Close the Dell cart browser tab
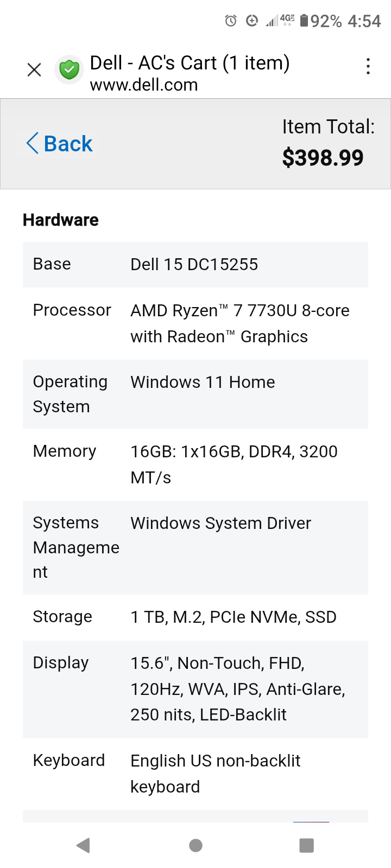The width and height of the screenshot is (391, 868). (34, 69)
